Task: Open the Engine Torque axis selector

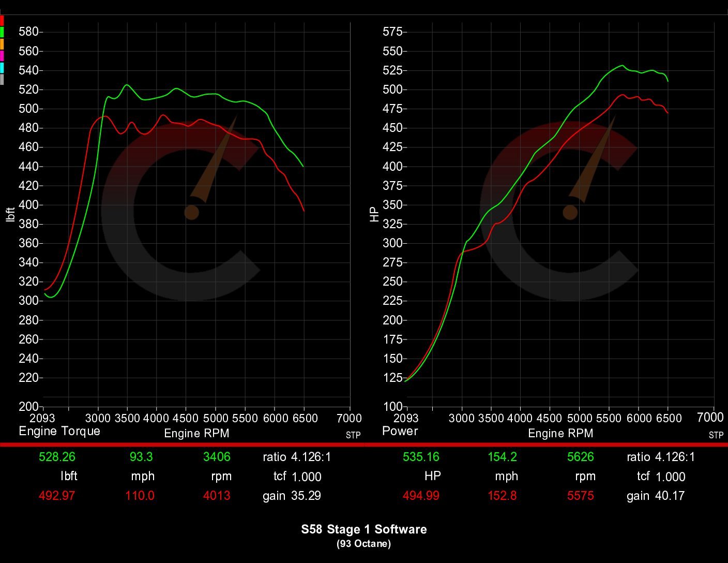Action: (x=59, y=431)
